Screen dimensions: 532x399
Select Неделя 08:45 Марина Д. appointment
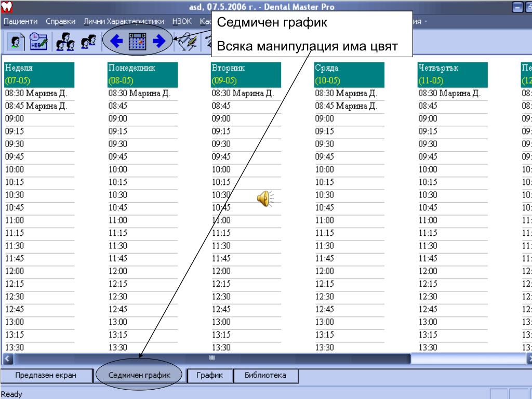tap(39, 106)
